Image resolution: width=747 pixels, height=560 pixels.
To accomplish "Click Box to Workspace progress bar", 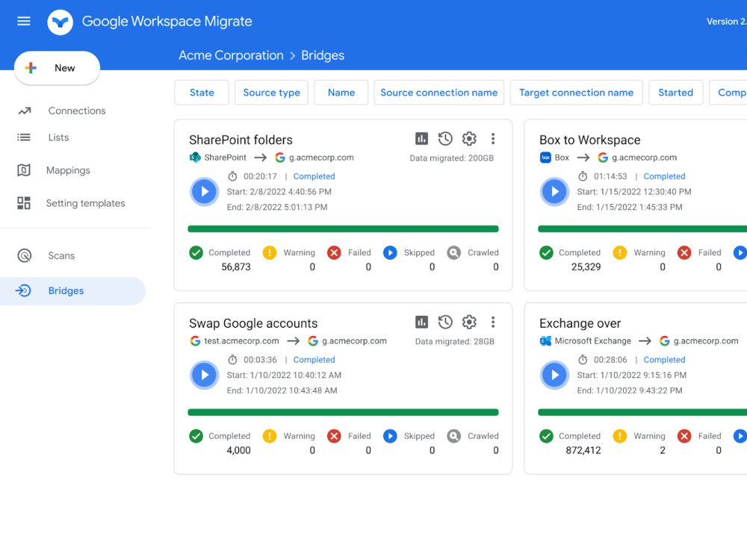I will click(642, 229).
